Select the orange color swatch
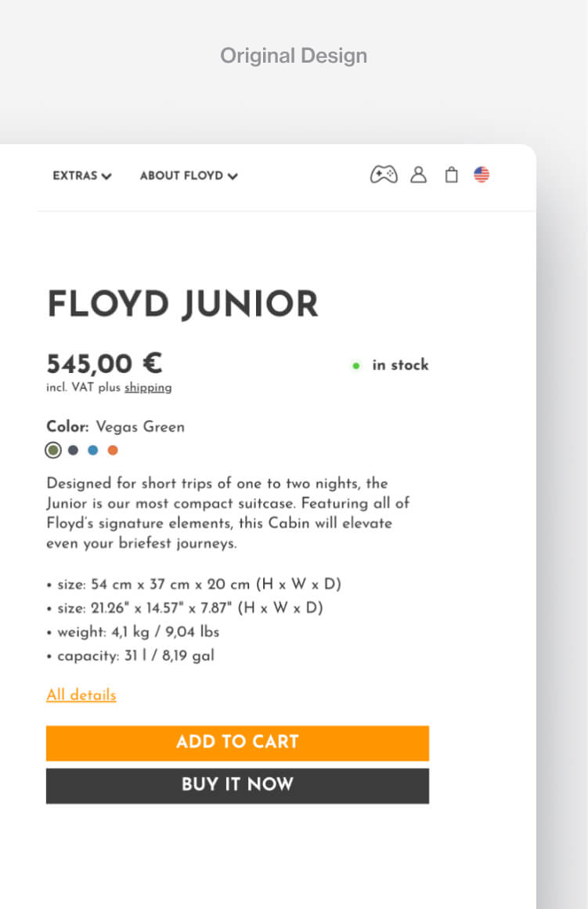 click(113, 451)
